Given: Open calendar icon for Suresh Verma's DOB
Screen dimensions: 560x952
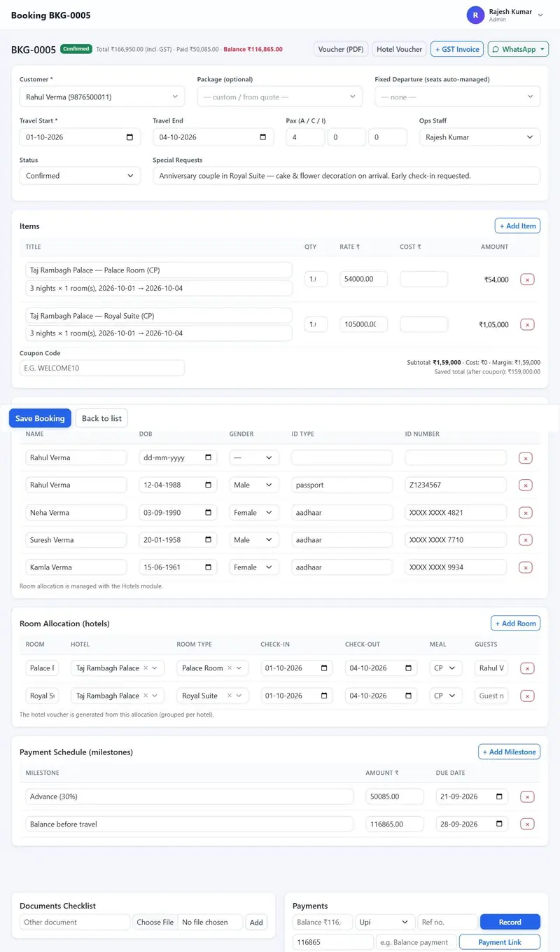Looking at the screenshot, I should 209,540.
